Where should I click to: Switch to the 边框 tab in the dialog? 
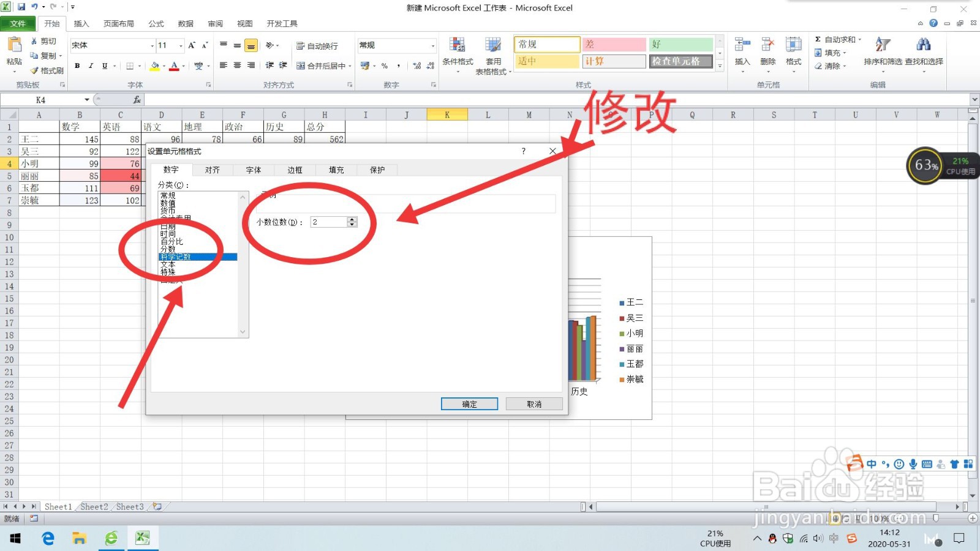294,170
